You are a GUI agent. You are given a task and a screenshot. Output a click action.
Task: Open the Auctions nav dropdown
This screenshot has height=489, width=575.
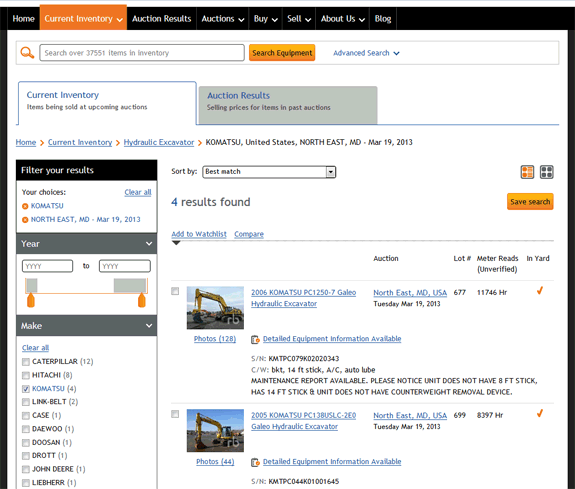(223, 19)
